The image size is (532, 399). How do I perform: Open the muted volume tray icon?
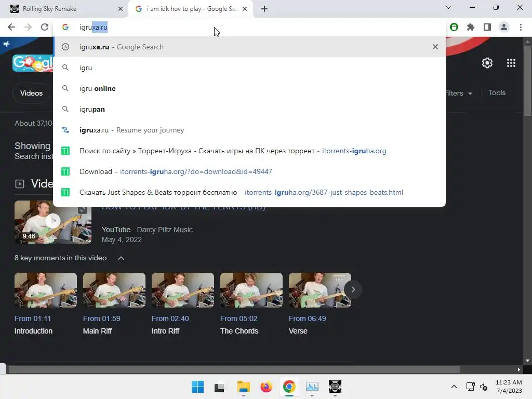tap(484, 387)
